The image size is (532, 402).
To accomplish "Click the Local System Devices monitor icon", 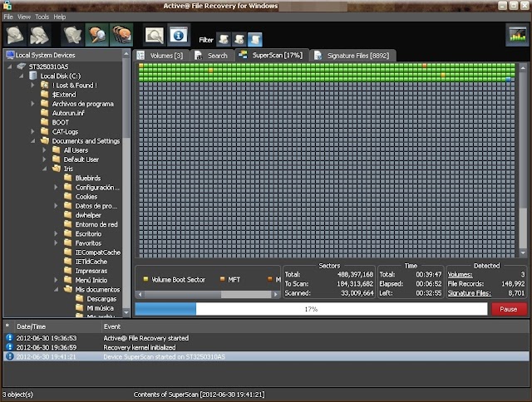I will pos(10,55).
